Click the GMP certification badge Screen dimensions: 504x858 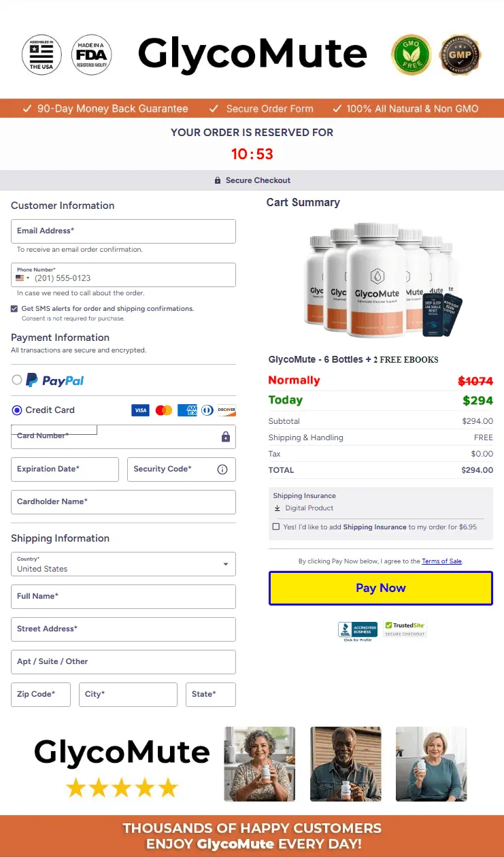pos(460,55)
